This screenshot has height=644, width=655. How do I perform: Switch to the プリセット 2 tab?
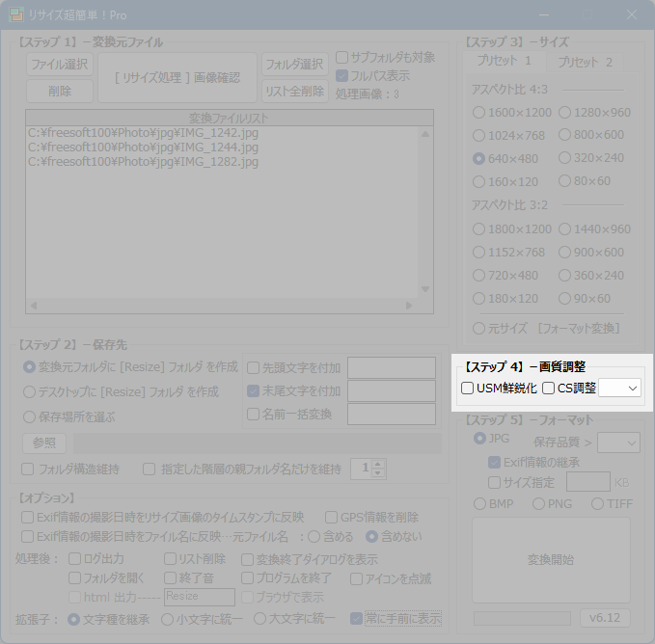tap(585, 63)
